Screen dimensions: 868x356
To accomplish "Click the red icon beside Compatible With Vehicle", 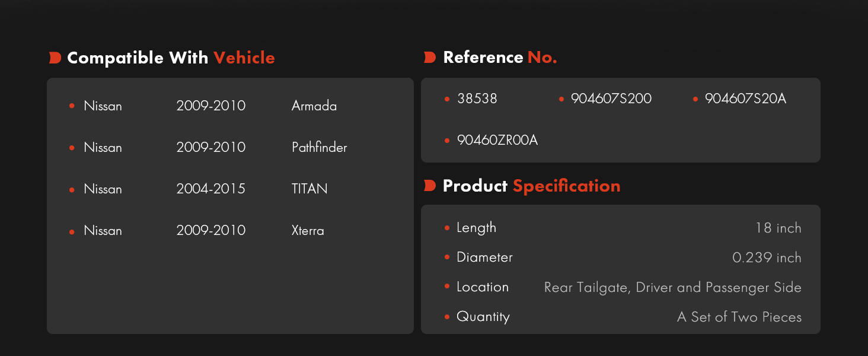I will pos(55,58).
